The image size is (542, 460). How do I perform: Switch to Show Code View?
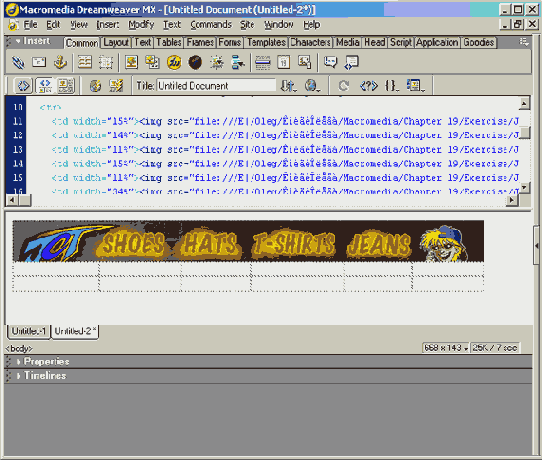[23, 85]
